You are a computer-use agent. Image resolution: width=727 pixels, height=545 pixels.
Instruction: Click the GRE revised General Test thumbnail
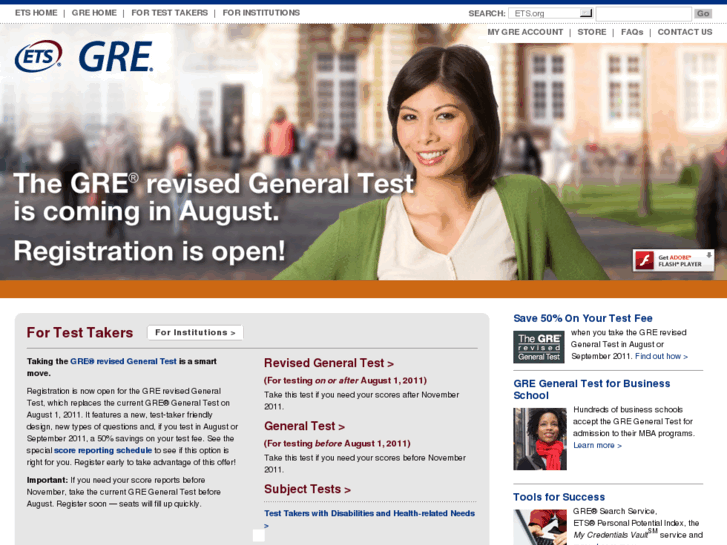[539, 347]
